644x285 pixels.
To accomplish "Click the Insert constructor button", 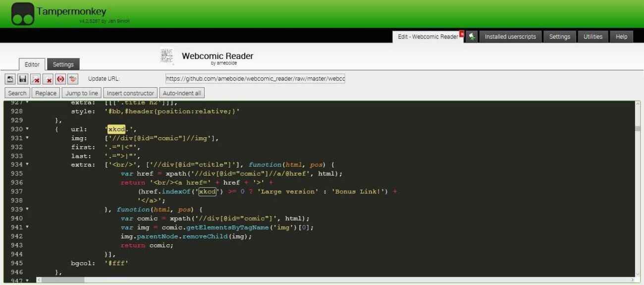I will tap(131, 93).
